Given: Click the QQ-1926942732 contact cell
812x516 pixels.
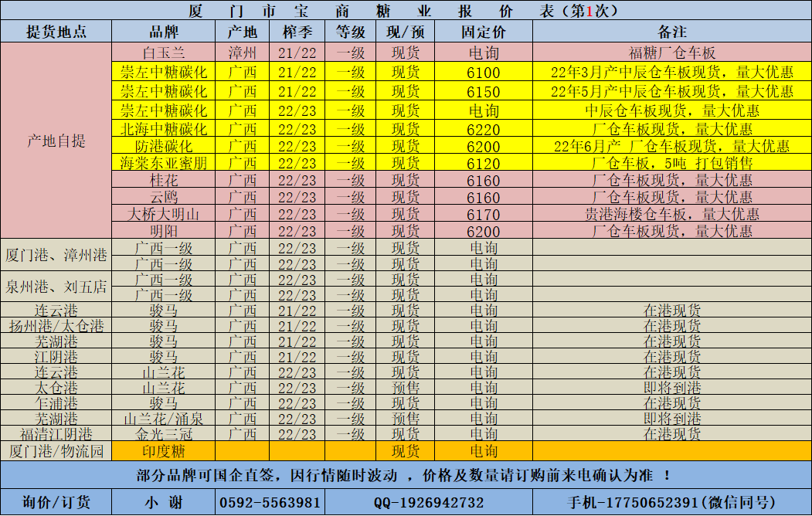Looking at the screenshot, I should click(x=429, y=502).
